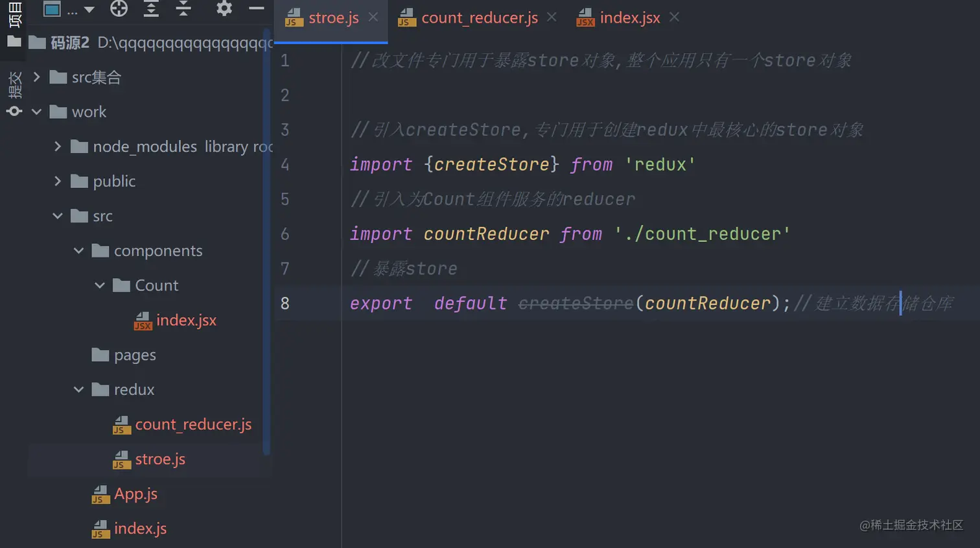Click the Count folder label

156,285
